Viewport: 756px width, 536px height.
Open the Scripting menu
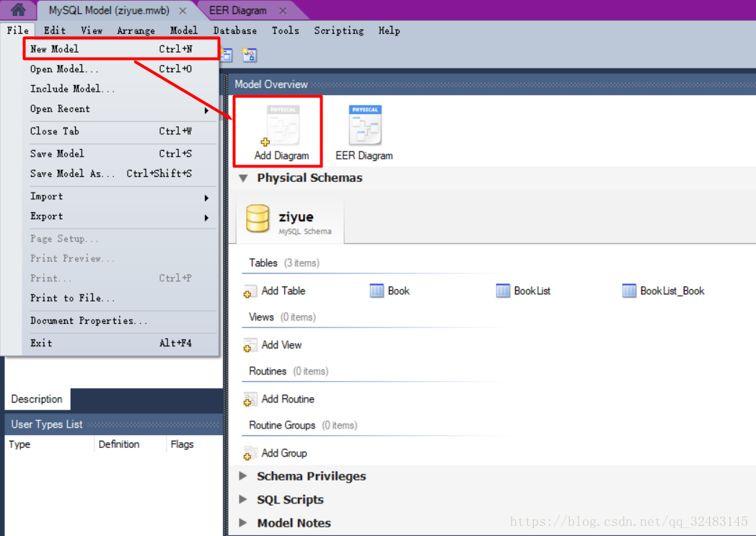[339, 30]
